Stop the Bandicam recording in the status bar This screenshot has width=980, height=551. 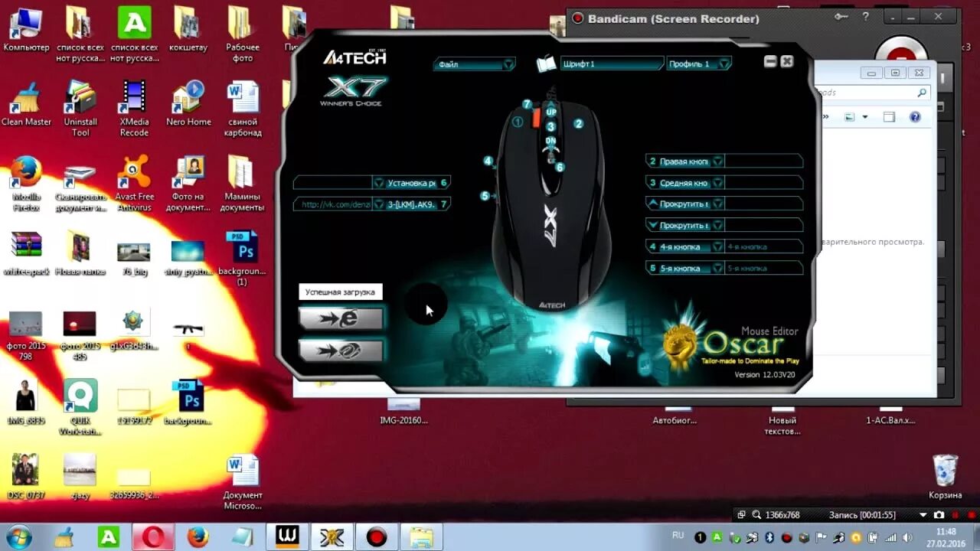(x=972, y=515)
